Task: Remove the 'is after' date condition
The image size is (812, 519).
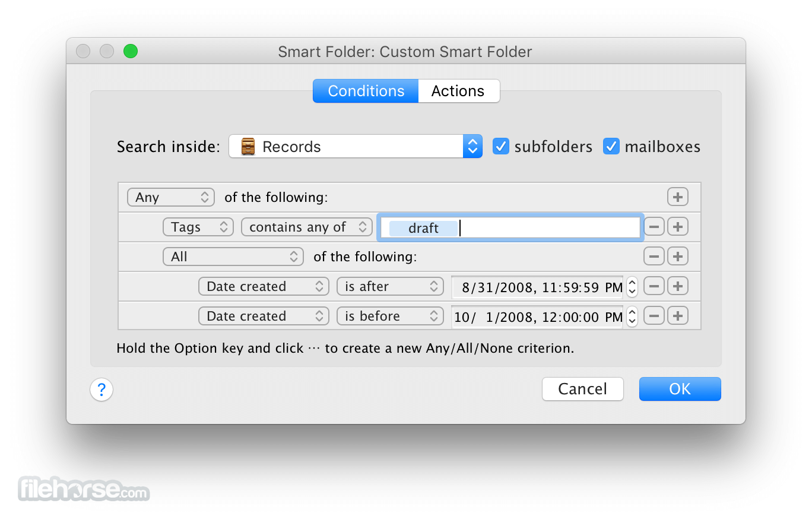Action: tap(654, 286)
